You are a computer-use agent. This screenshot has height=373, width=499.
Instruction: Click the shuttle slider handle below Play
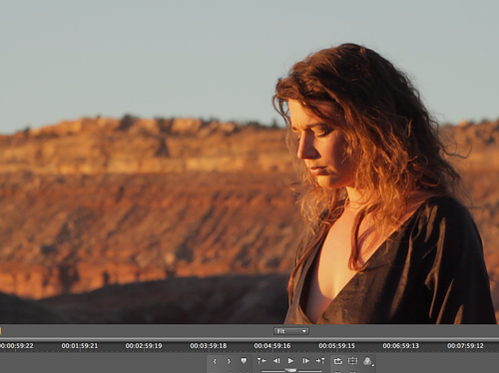[x=291, y=370]
